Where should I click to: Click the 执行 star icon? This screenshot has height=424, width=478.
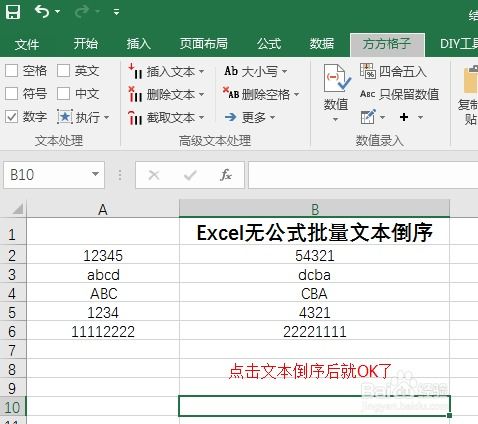(x=65, y=117)
